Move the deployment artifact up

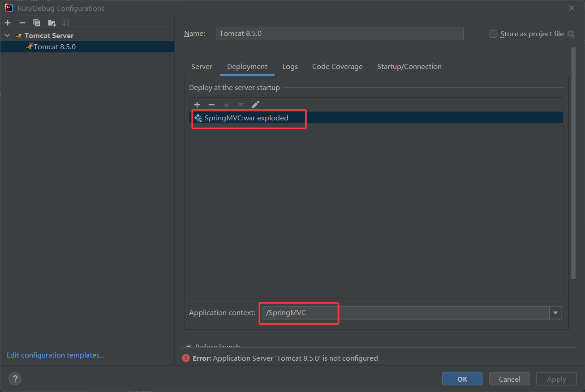pyautogui.click(x=226, y=105)
